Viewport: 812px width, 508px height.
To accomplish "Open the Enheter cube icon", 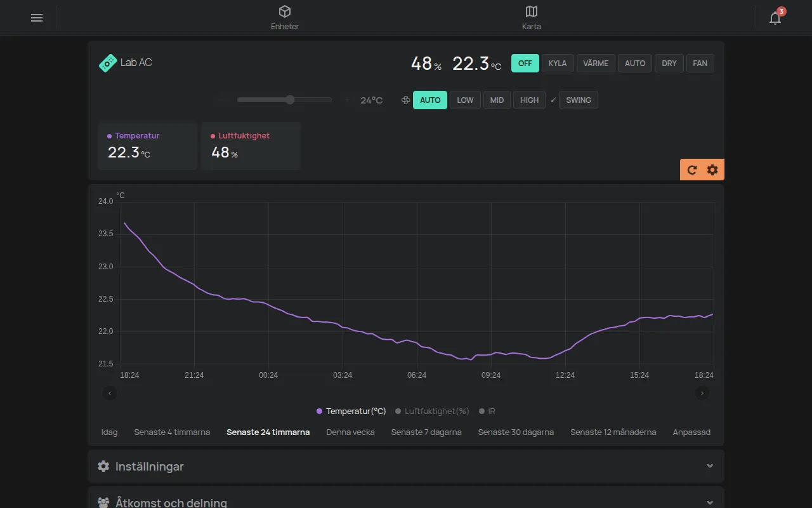I will [285, 11].
